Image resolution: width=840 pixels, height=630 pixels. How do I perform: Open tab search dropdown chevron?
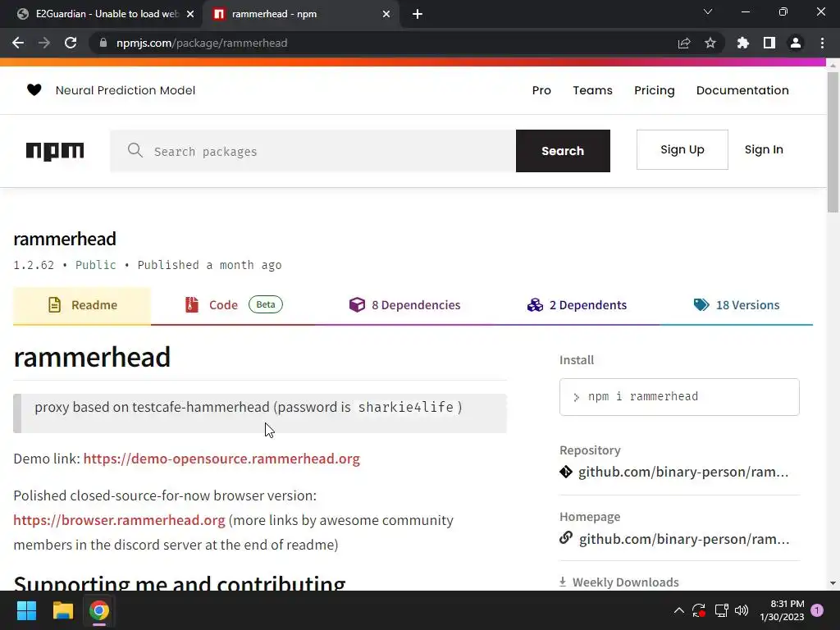pos(708,11)
